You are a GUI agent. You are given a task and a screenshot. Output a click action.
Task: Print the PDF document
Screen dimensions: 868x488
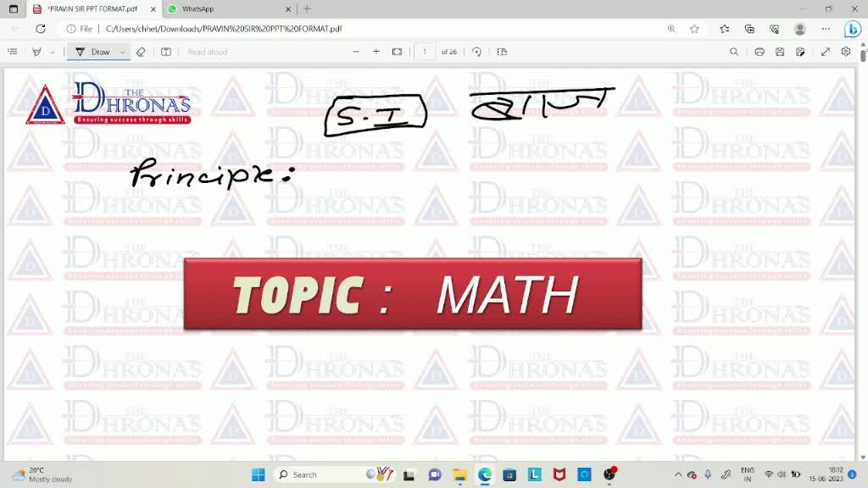tap(759, 52)
